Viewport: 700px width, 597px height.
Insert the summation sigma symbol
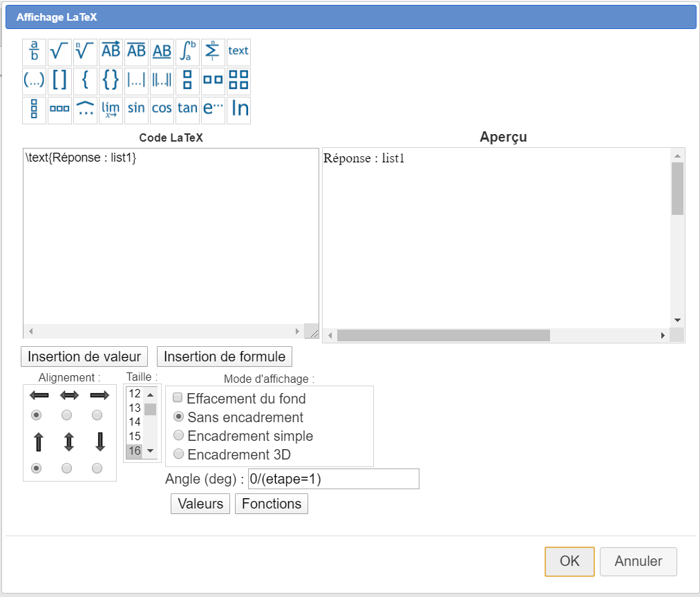[x=213, y=51]
